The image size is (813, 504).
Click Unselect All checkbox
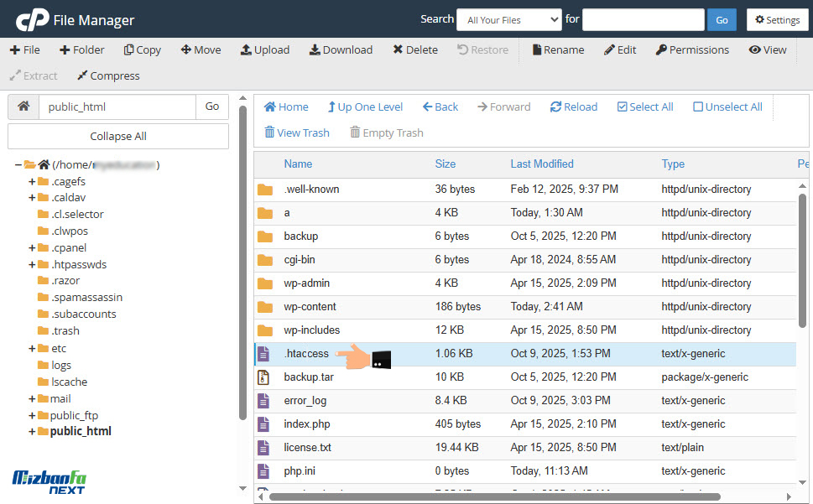[x=698, y=107]
